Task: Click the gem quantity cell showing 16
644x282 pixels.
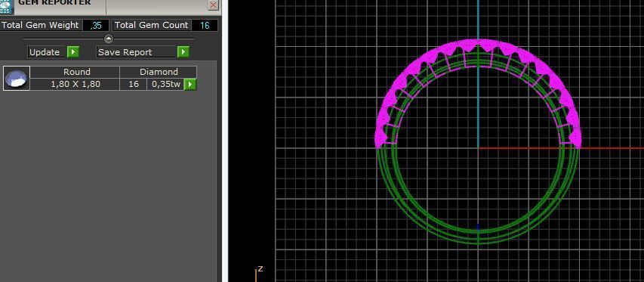Action: click(x=134, y=84)
